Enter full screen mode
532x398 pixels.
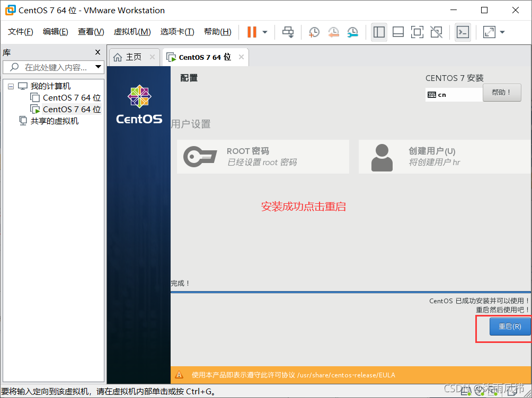tap(417, 32)
